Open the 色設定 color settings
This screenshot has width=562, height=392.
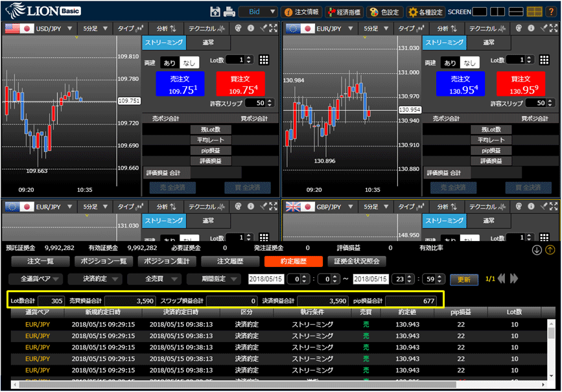click(x=384, y=12)
